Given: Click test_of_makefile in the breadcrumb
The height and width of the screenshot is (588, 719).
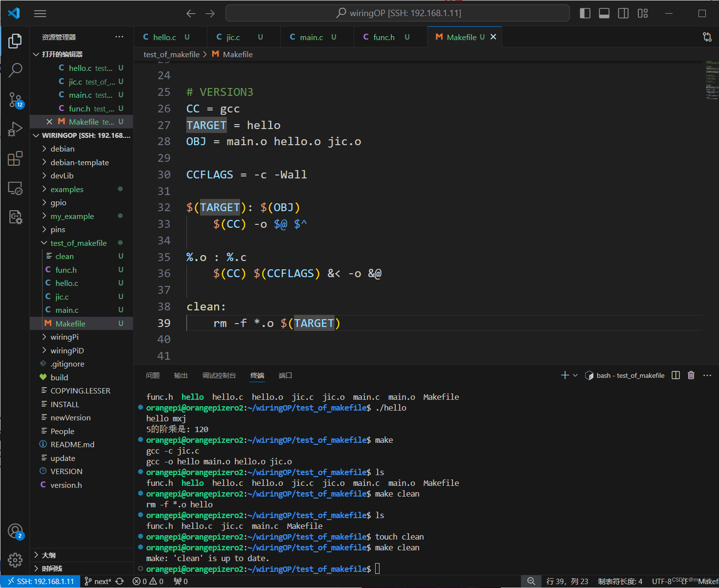Looking at the screenshot, I should click(x=172, y=54).
